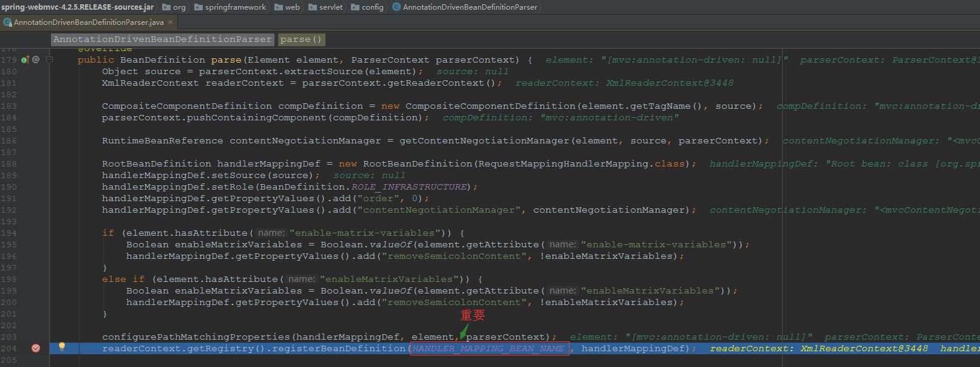
Task: Close the AnnotationDrivenBeanDefinitionParser.java tab
Action: tap(171, 22)
